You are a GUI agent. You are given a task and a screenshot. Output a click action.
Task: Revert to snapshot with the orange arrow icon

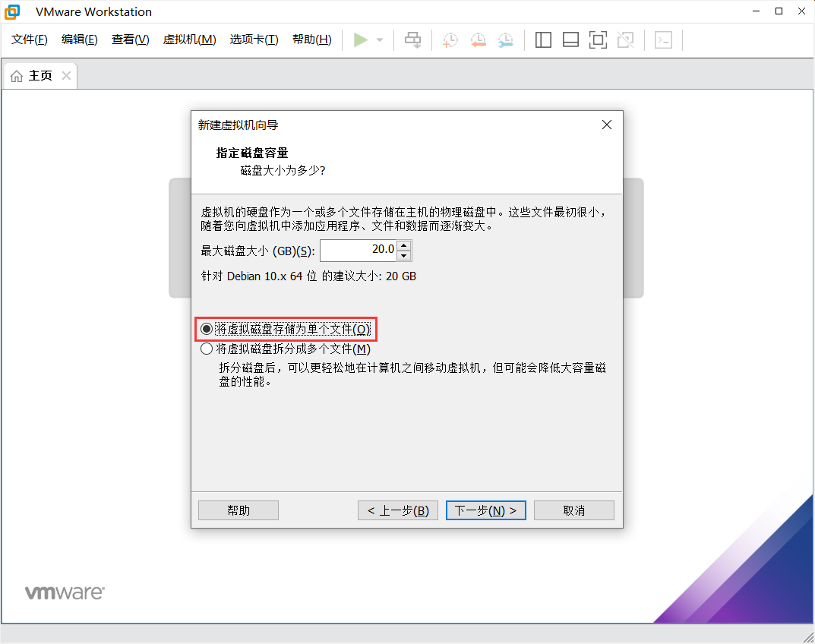coord(478,39)
